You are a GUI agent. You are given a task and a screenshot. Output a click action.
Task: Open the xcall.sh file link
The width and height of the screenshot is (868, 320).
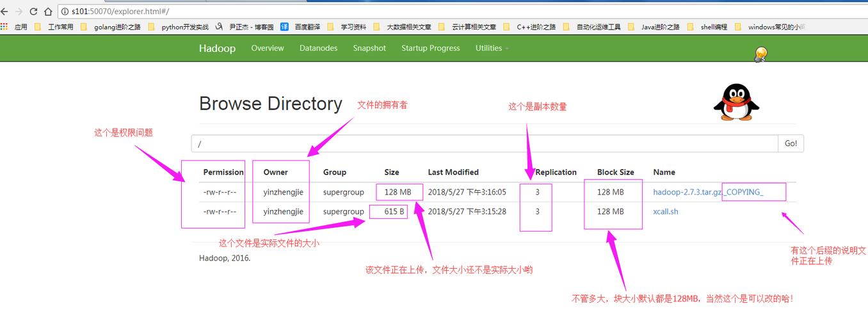666,211
